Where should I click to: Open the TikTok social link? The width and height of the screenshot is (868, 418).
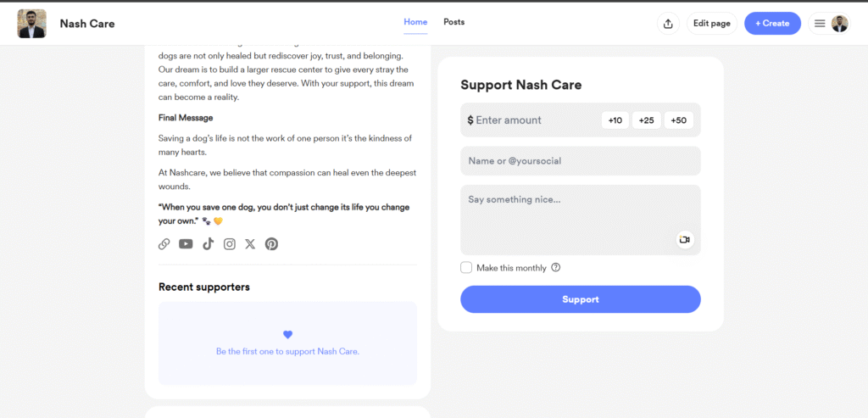pos(208,244)
